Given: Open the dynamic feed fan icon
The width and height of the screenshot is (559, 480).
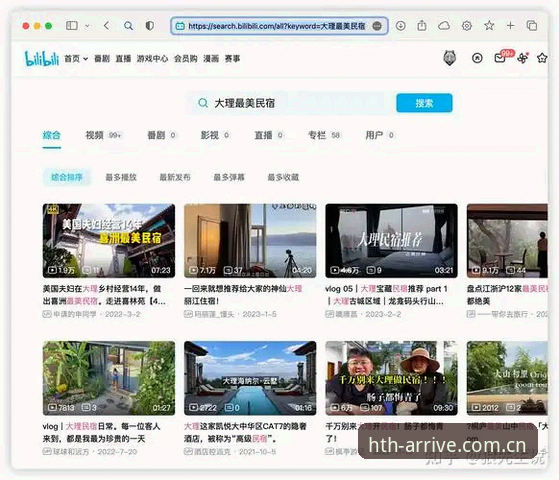Looking at the screenshot, I should (x=522, y=58).
